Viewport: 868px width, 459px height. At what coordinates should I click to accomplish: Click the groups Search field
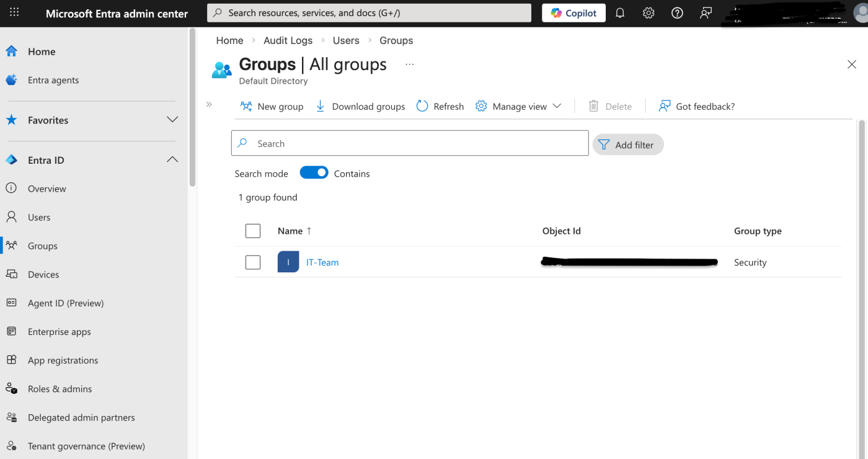410,143
